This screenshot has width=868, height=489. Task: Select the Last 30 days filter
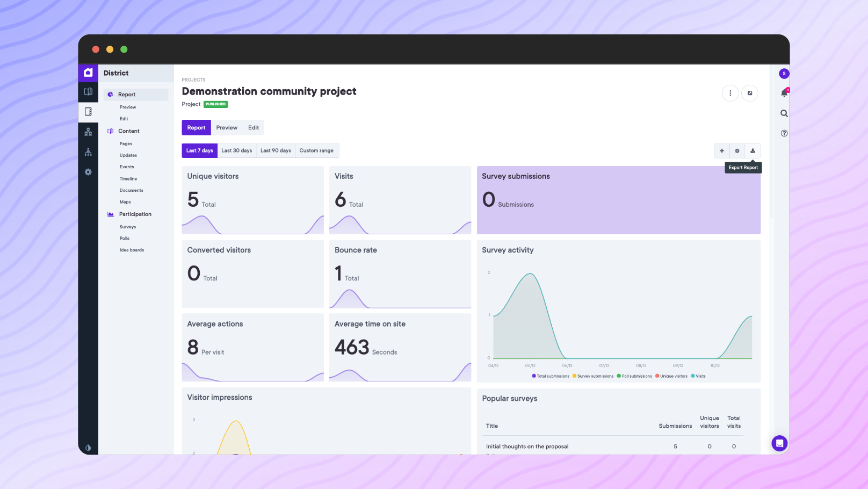237,150
